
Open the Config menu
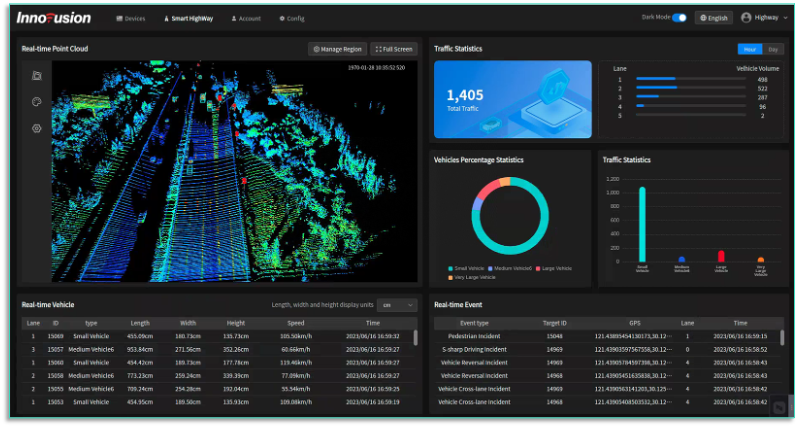(292, 19)
